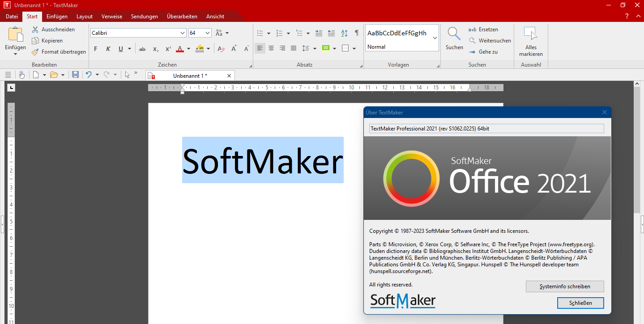Toggle underline U formatting
The height and width of the screenshot is (324, 644).
tap(121, 49)
